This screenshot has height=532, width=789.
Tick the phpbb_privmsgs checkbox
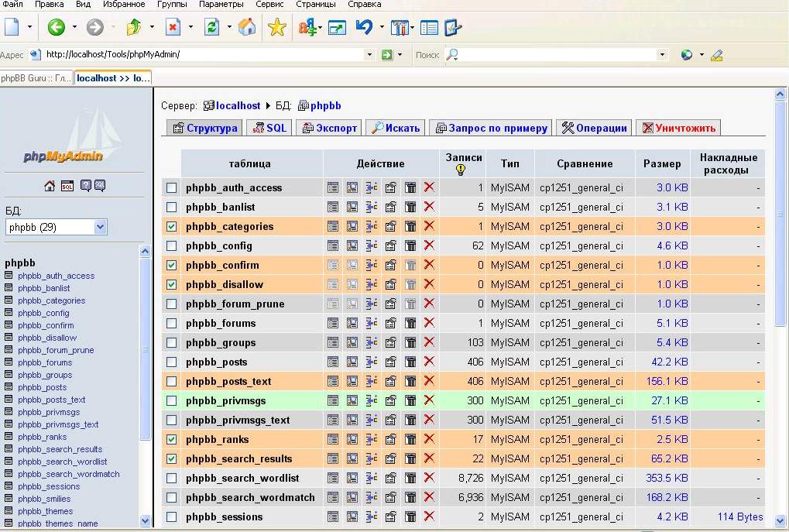[x=172, y=400]
